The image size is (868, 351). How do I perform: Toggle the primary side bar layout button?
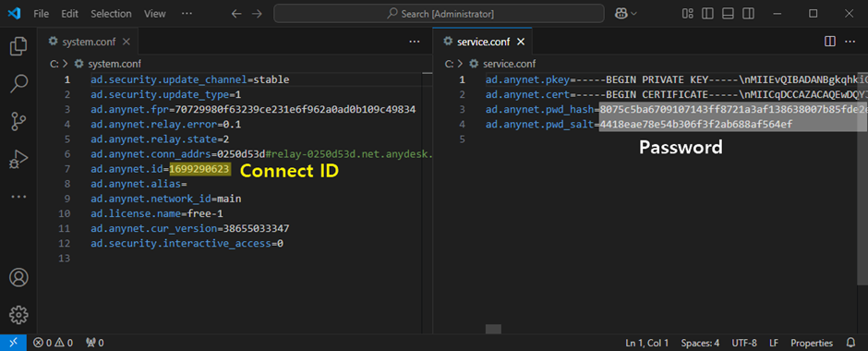pyautogui.click(x=707, y=14)
